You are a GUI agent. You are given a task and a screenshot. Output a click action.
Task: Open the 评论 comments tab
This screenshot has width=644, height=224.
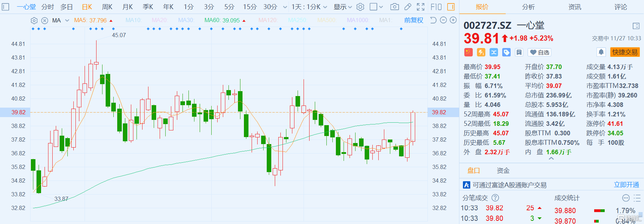coord(620,7)
